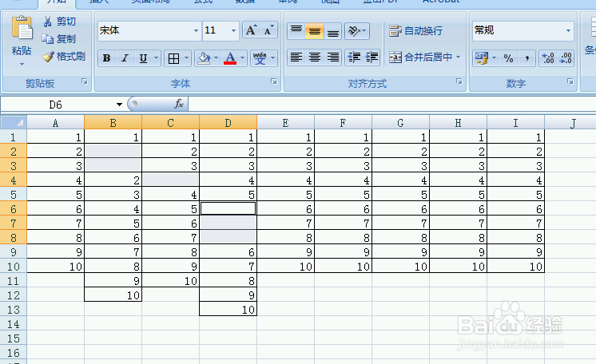The height and width of the screenshot is (364, 596).
Task: Decrease indent icon
Action: coord(354,57)
